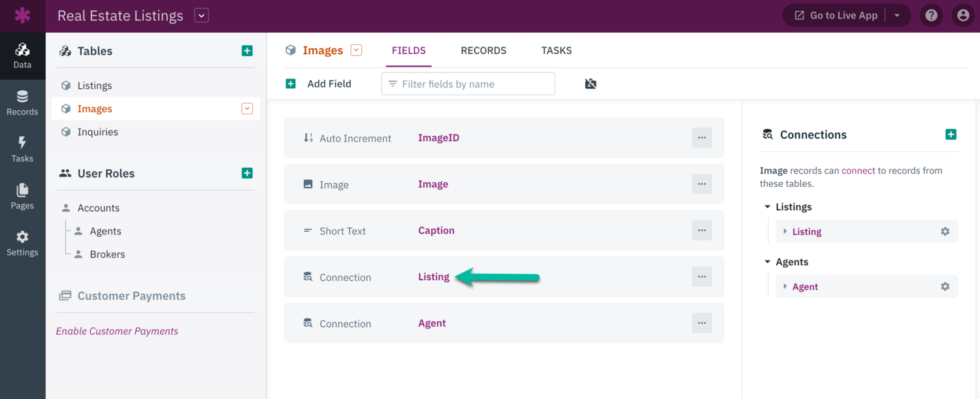The height and width of the screenshot is (399, 980).
Task: Open Pages from the left sidebar
Action: pyautogui.click(x=22, y=197)
